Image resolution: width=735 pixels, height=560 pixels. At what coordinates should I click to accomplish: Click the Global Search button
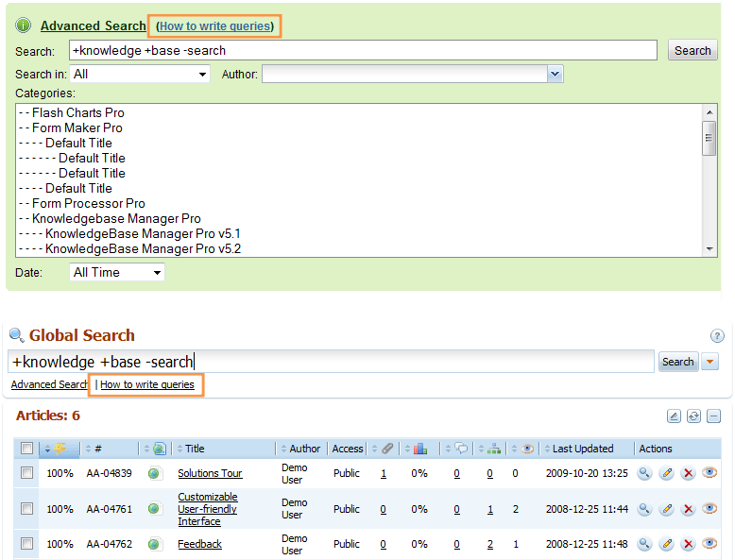click(677, 362)
